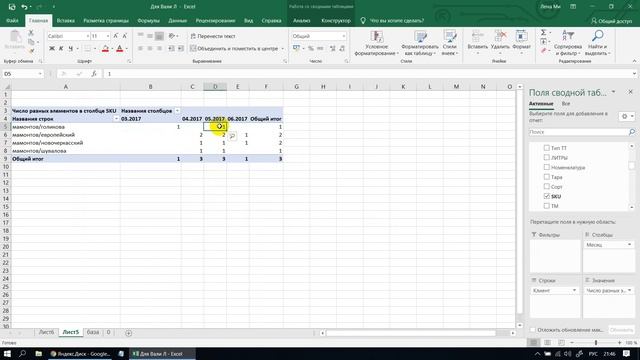The height and width of the screenshot is (360, 640).
Task: Open Windows Start menu
Action: coord(7,353)
